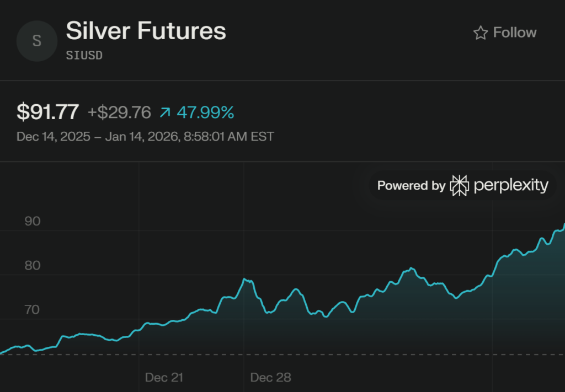Click the $91.77 current price
The height and width of the screenshot is (392, 565).
pyautogui.click(x=48, y=112)
